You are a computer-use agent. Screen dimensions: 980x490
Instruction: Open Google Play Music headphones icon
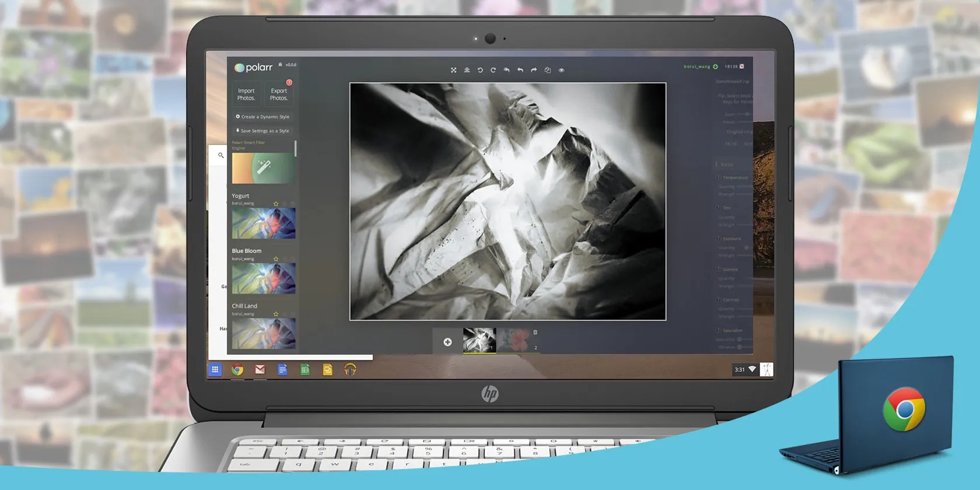pos(350,369)
